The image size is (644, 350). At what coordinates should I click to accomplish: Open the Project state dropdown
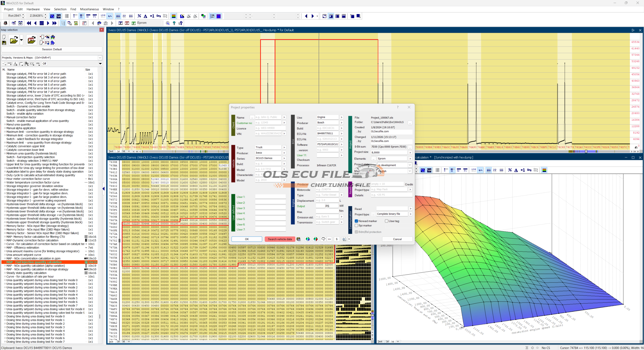pos(410,165)
